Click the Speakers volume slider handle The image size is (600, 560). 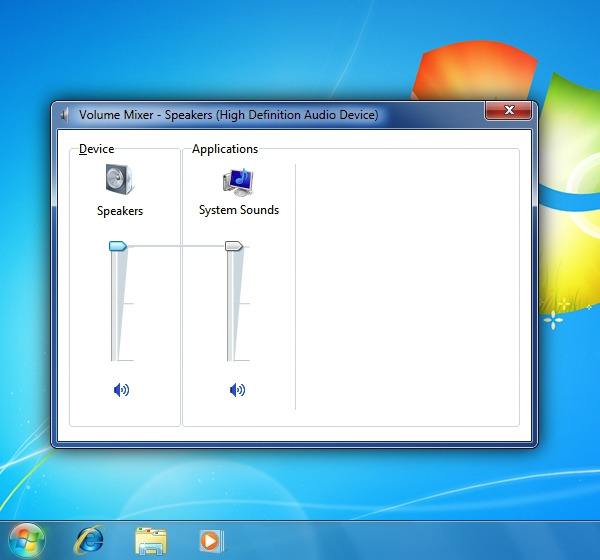(x=118, y=245)
